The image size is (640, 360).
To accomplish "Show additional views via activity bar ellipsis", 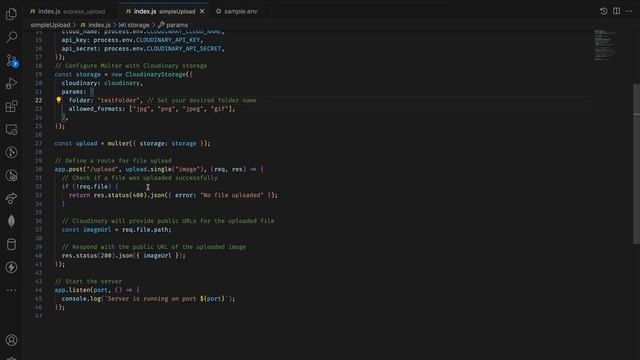I will 11,290.
